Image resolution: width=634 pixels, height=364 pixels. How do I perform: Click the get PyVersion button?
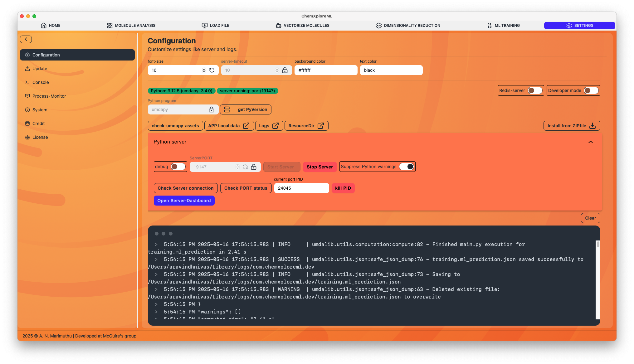(x=252, y=109)
